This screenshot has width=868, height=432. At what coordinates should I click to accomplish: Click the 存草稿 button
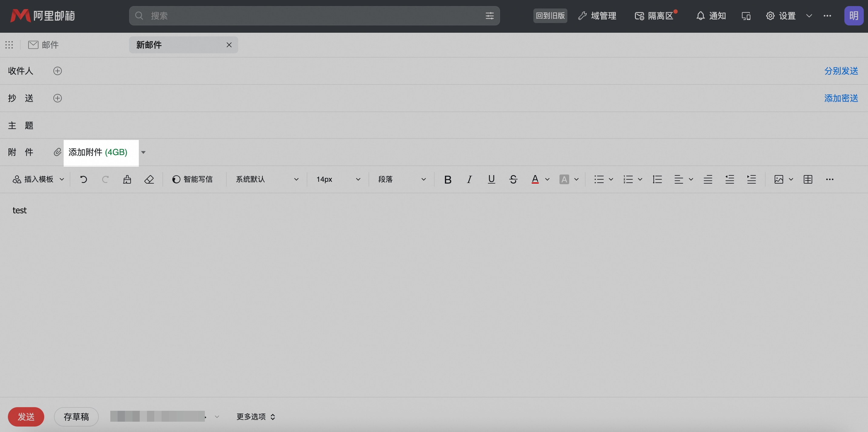pos(76,417)
